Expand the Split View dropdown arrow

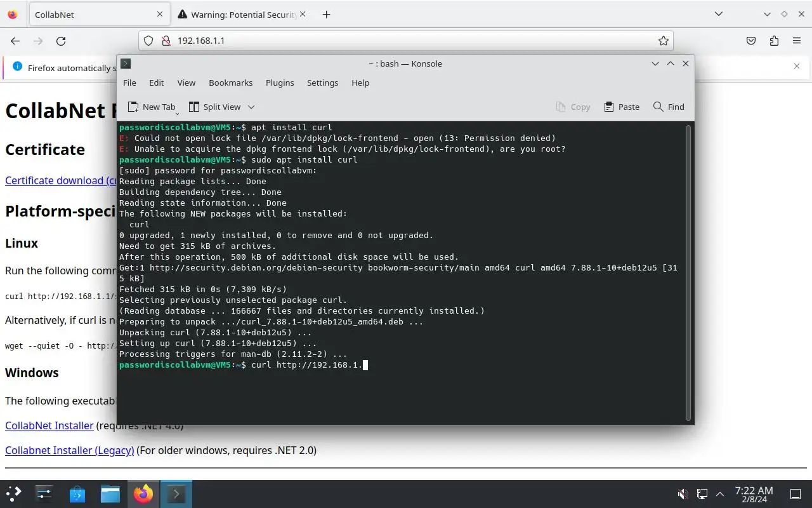251,107
